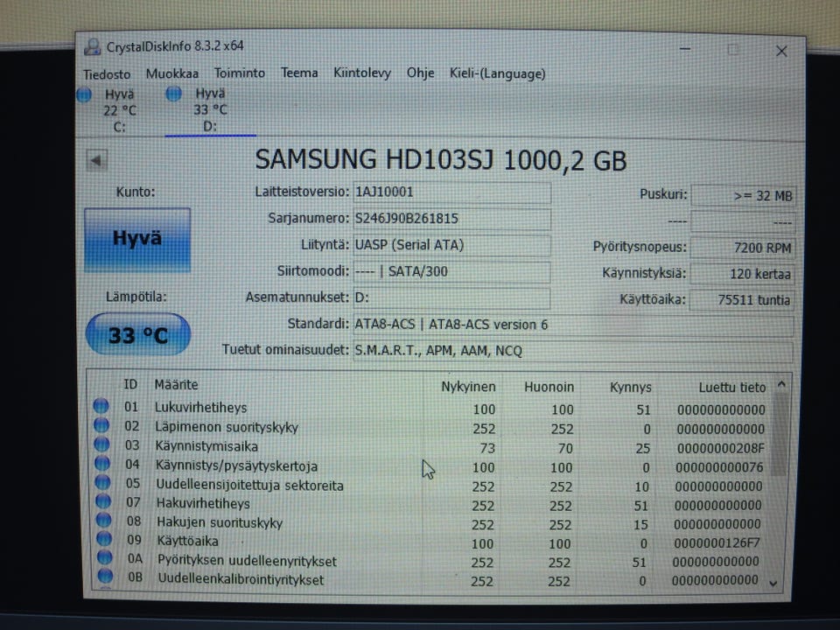
Task: Click the status orb for Hakujen suorituskyky row
Action: point(104,520)
